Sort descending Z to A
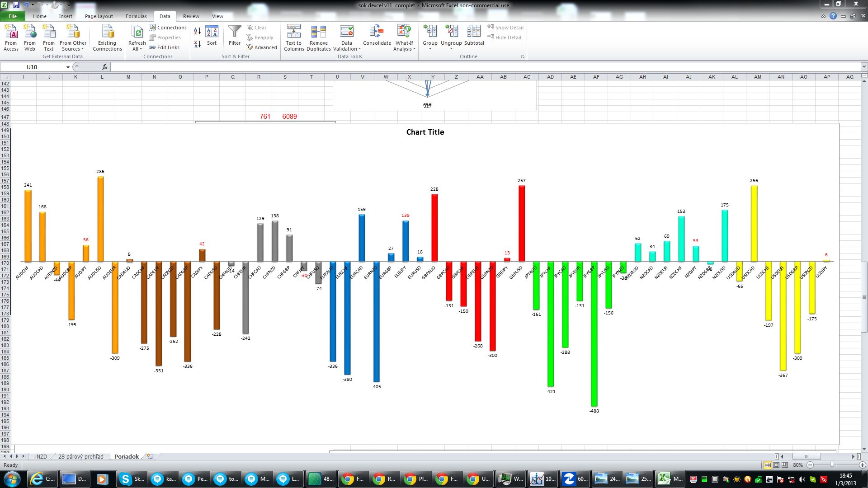The width and height of the screenshot is (868, 488). 198,44
